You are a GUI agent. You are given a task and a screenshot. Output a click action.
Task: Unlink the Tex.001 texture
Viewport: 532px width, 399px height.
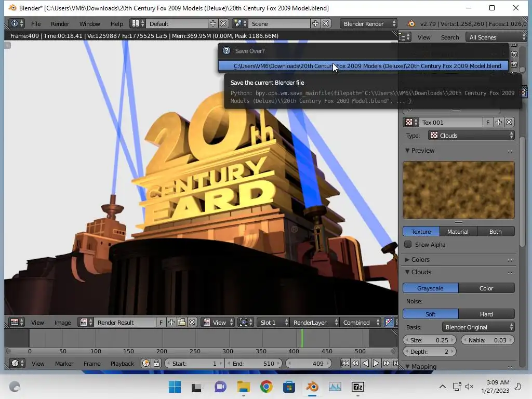(509, 123)
